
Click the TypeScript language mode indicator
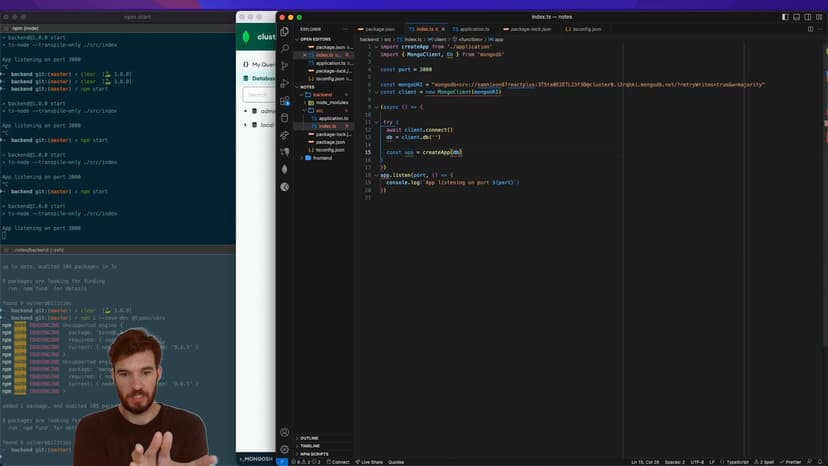pos(737,462)
